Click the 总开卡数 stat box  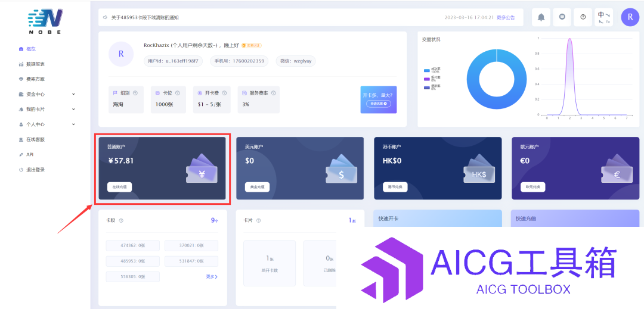click(270, 263)
